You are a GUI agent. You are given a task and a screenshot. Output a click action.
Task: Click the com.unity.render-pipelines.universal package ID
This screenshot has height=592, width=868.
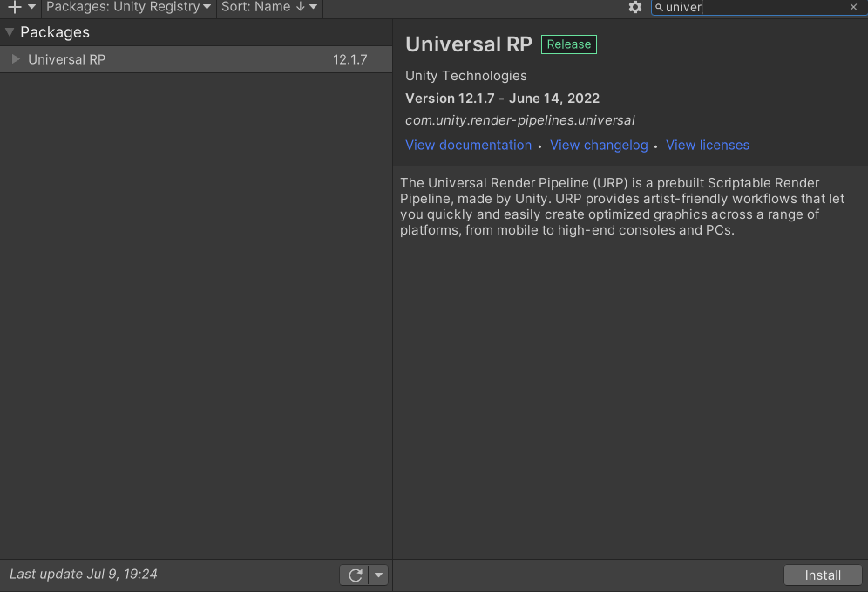(x=519, y=120)
